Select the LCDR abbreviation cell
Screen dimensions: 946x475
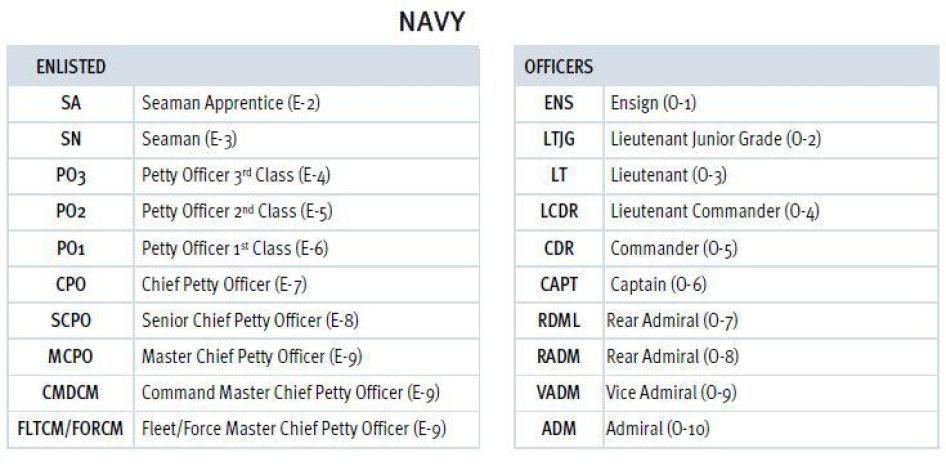pos(558,212)
